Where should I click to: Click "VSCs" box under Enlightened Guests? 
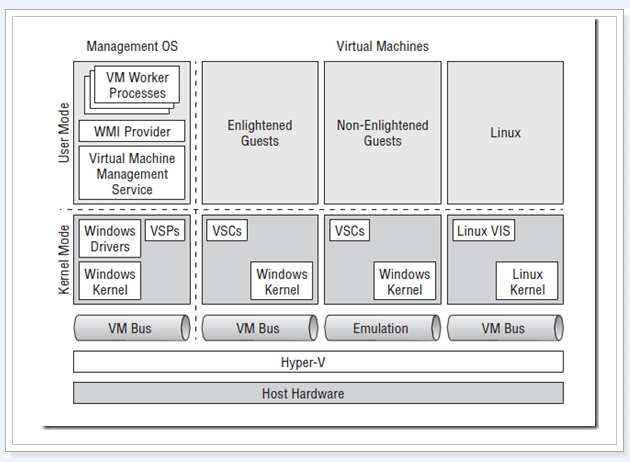[227, 230]
